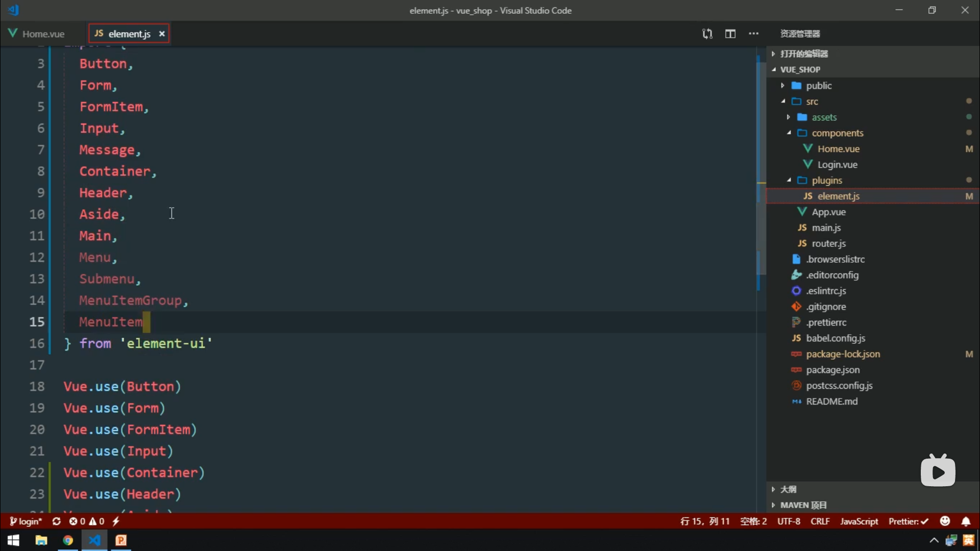The image size is (980, 551).
Task: Open PowerPoint from the taskbar
Action: coord(121,540)
